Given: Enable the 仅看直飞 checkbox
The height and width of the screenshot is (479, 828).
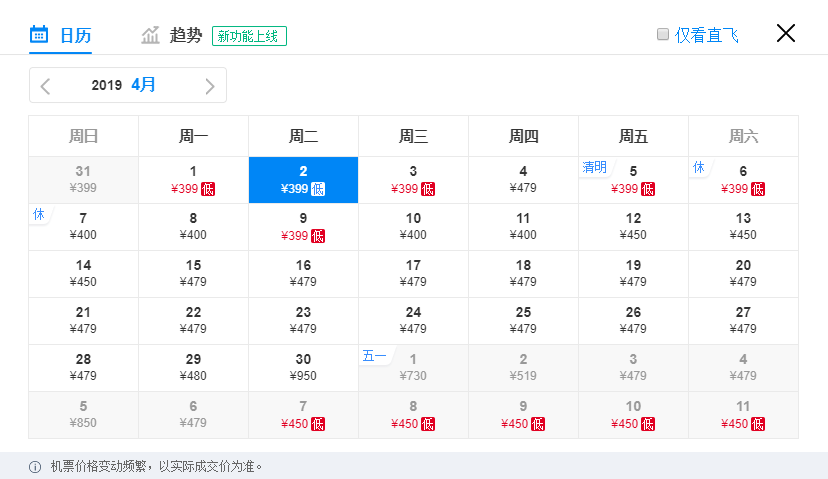Looking at the screenshot, I should [x=663, y=34].
